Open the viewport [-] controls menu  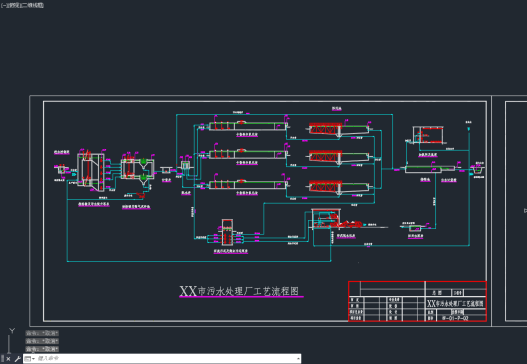click(3, 5)
